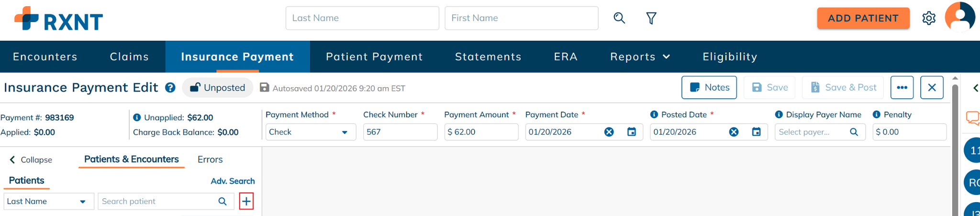Open settings gear icon

click(x=929, y=18)
